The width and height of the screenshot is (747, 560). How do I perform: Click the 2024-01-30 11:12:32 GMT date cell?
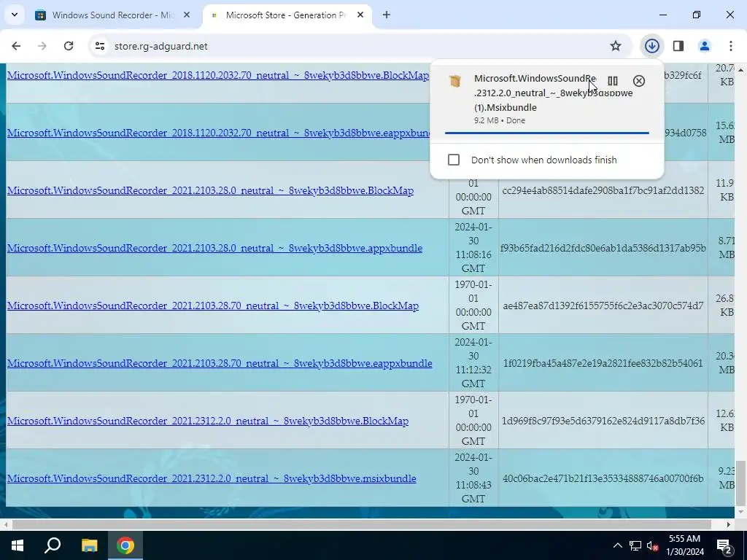[x=473, y=363]
